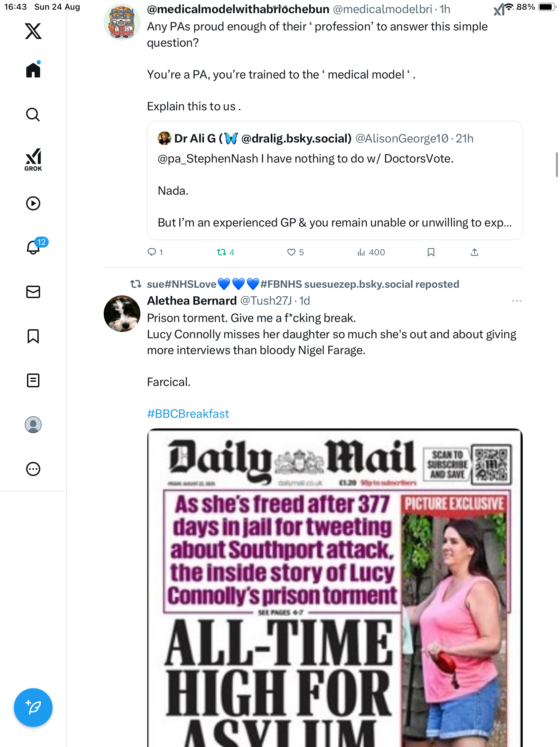Screen dimensions: 560x747
Task: Like the medicalmodelwithabriochebun tweet
Action: pyautogui.click(x=291, y=252)
